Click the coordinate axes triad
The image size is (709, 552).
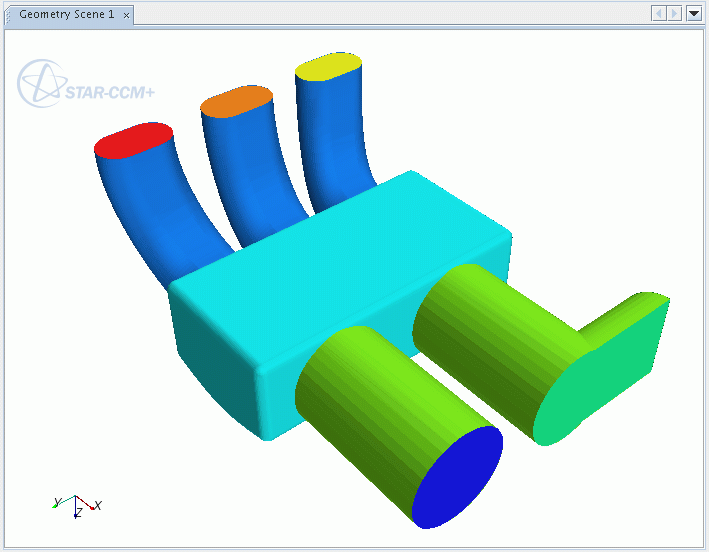pyautogui.click(x=77, y=506)
